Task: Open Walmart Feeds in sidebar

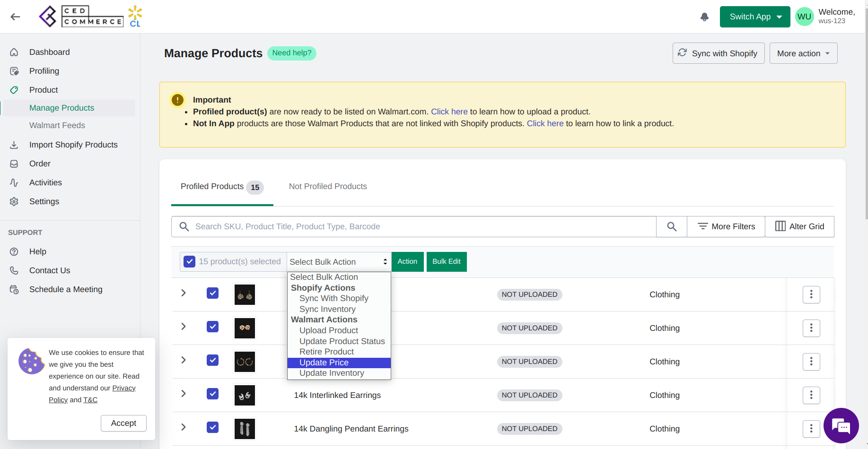Action: (57, 125)
